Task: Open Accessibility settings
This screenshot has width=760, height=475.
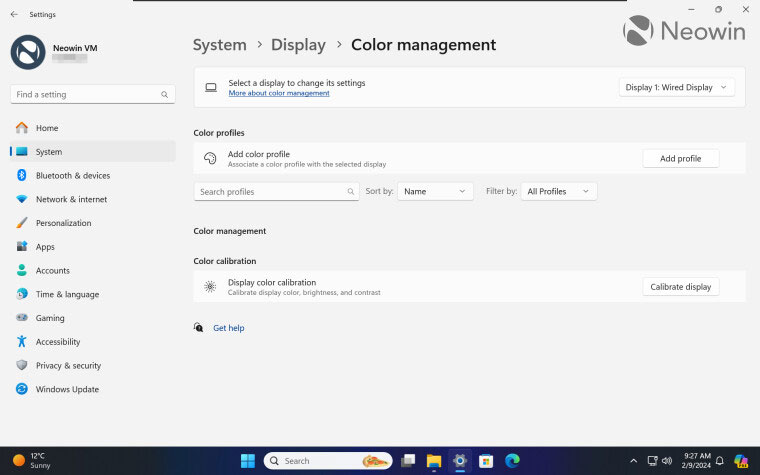Action: (x=57, y=342)
